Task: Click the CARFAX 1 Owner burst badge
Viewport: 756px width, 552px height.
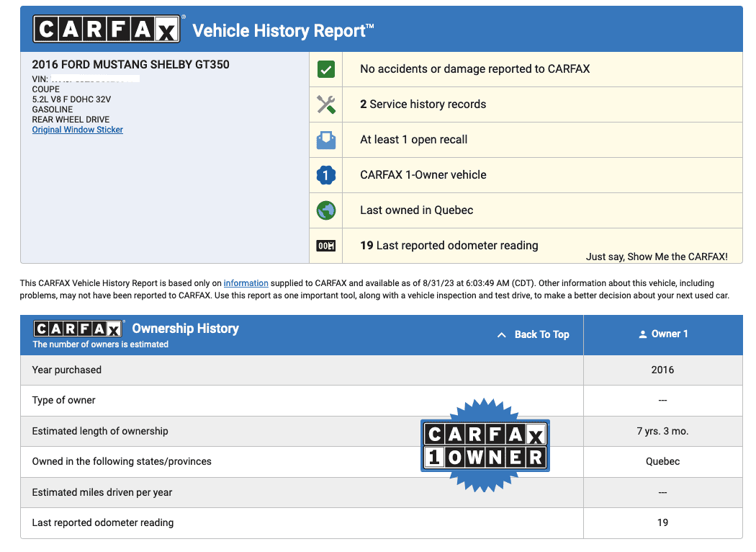Action: click(x=485, y=445)
